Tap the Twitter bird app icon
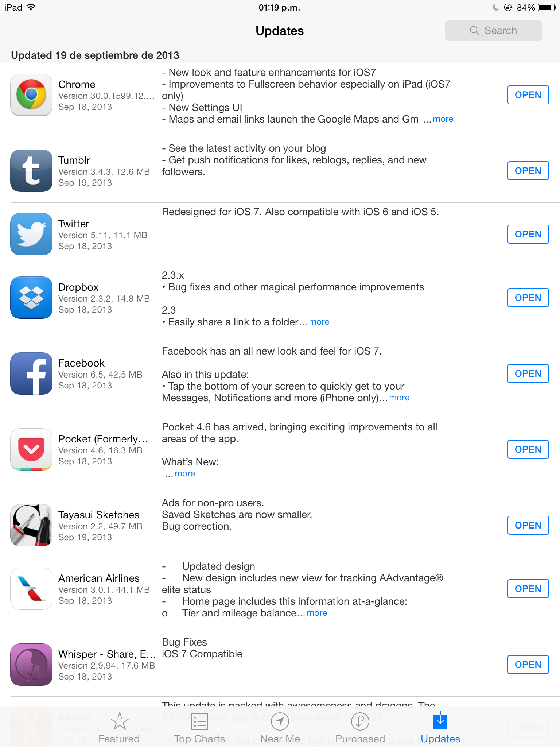 pyautogui.click(x=31, y=234)
